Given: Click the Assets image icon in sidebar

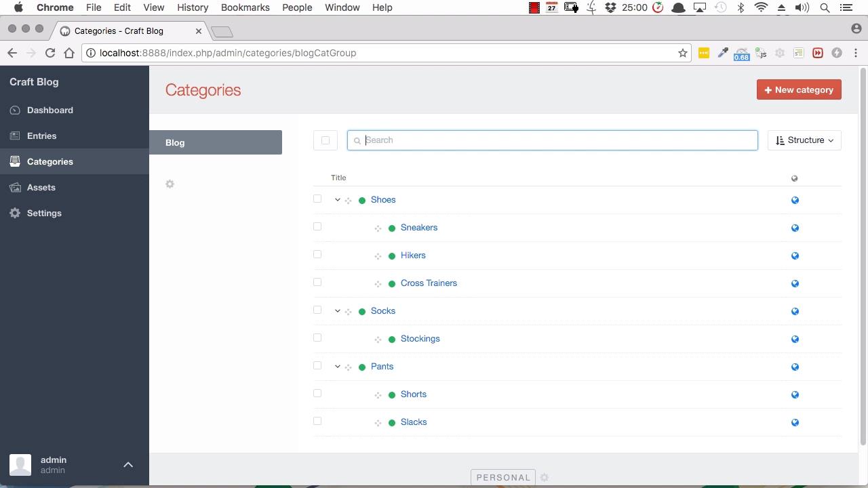Looking at the screenshot, I should click(15, 187).
